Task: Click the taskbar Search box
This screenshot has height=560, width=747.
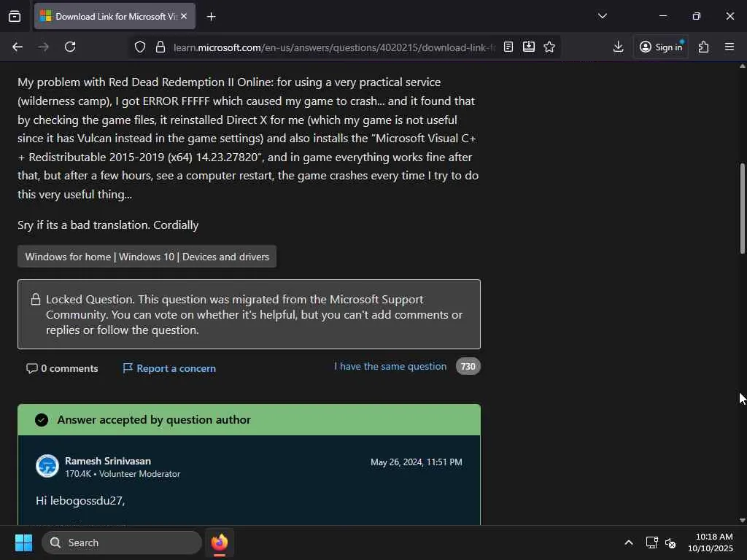Action: click(122, 542)
